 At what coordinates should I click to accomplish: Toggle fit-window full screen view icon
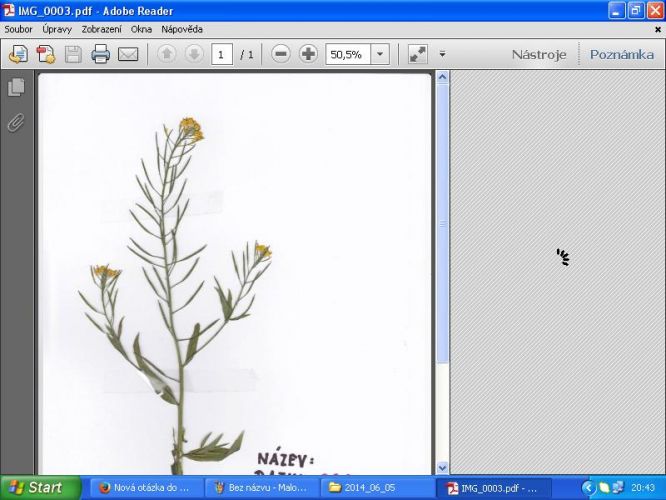click(x=418, y=54)
